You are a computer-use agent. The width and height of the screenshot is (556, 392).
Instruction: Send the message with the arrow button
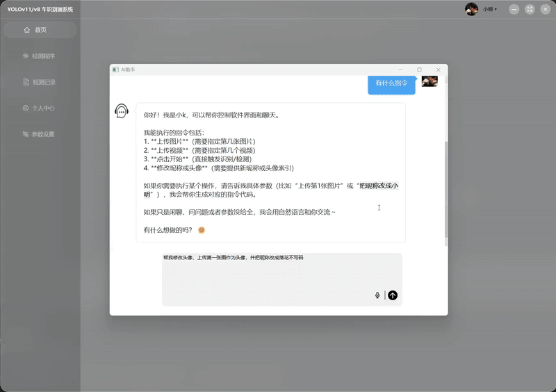point(393,295)
